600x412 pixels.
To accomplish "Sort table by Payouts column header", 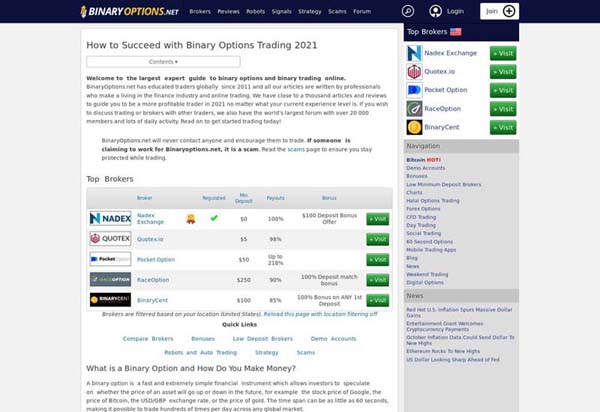I will point(276,198).
